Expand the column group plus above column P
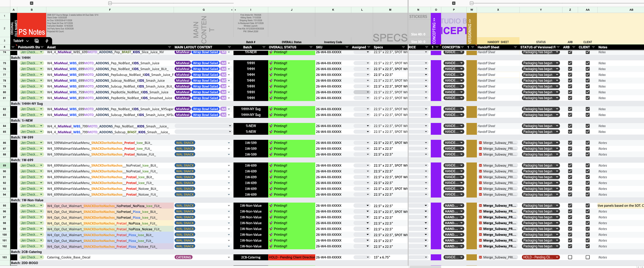This screenshot has height=268, width=644. [x=454, y=3]
